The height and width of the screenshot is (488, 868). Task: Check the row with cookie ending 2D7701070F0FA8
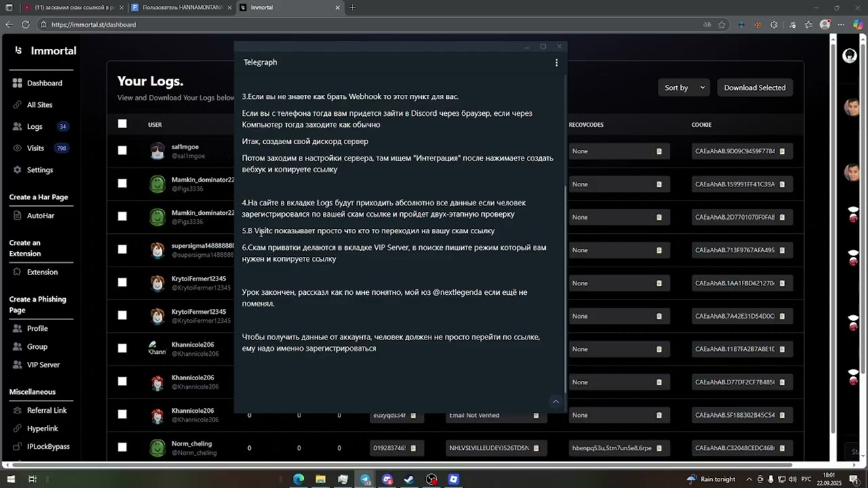pos(122,216)
